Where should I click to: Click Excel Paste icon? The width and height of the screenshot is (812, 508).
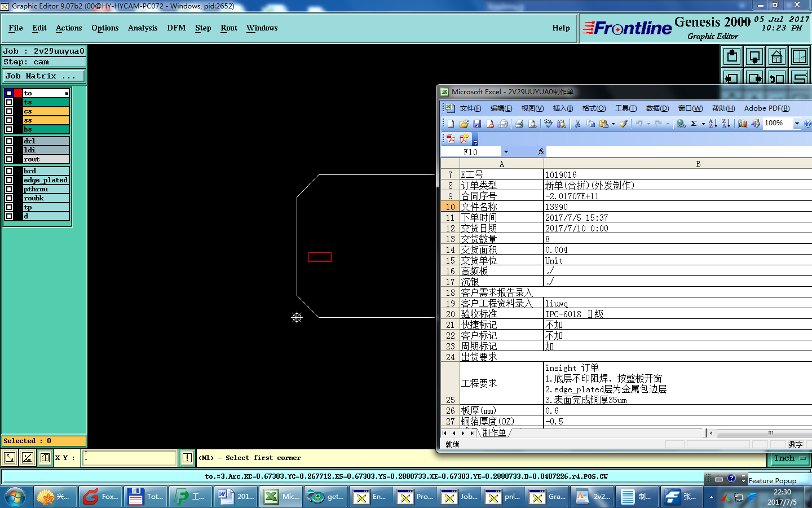click(x=604, y=124)
